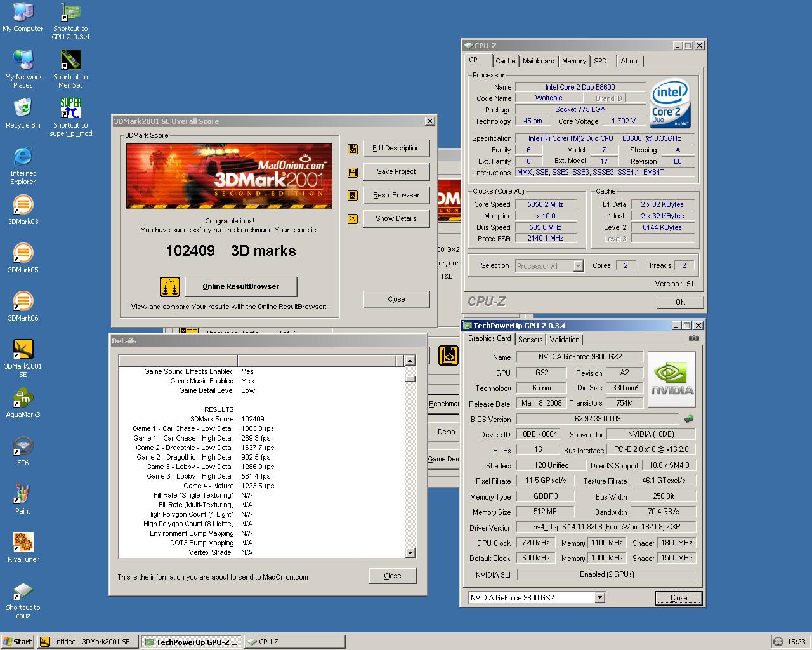Click the Show Details button
This screenshot has width=812, height=650.
(396, 219)
